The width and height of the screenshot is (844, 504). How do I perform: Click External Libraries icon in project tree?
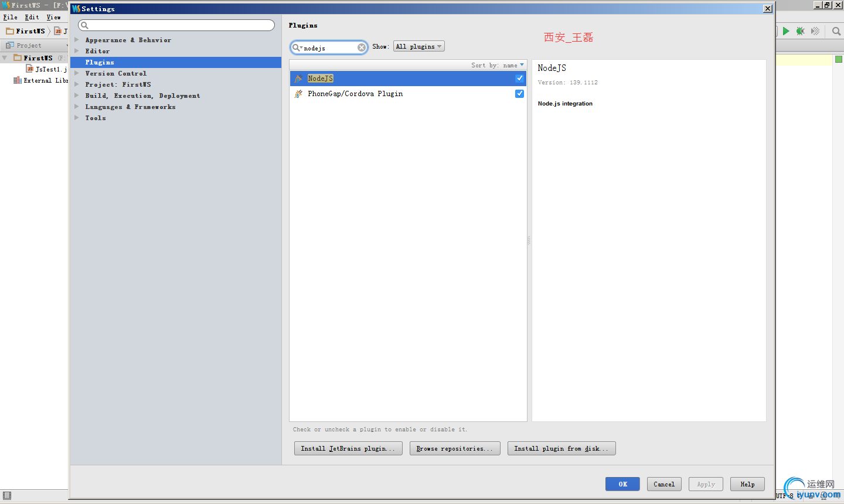coord(18,80)
